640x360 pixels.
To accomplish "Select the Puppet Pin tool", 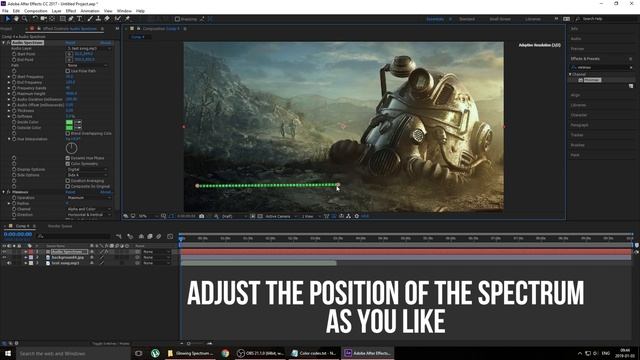I will pyautogui.click(x=127, y=19).
